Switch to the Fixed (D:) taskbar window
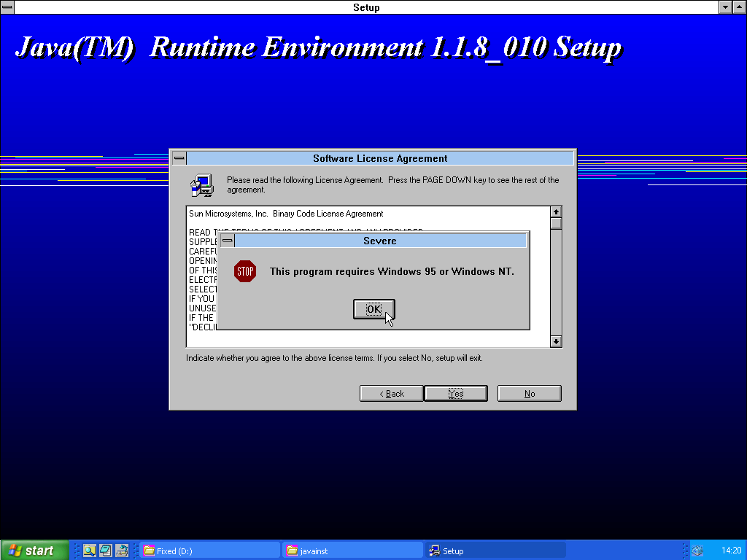This screenshot has height=560, width=747. pyautogui.click(x=210, y=551)
